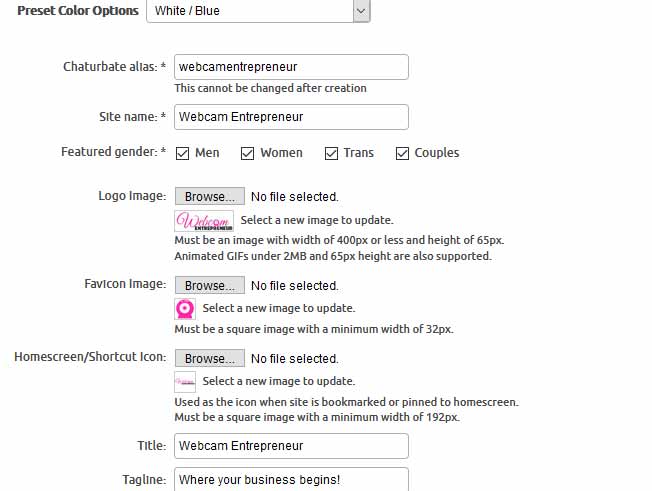Viewport: 652px width, 491px height.
Task: Toggle the Men gender checkbox
Action: 183,153
